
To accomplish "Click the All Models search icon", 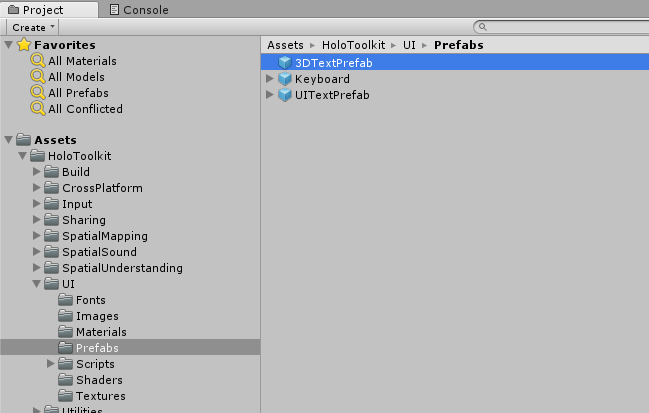I will click(x=38, y=77).
